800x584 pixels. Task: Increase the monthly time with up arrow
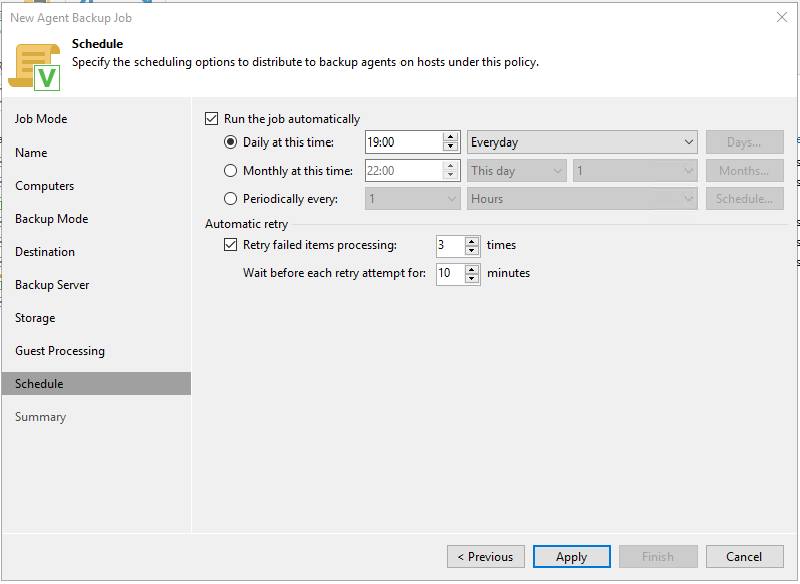[x=451, y=166]
